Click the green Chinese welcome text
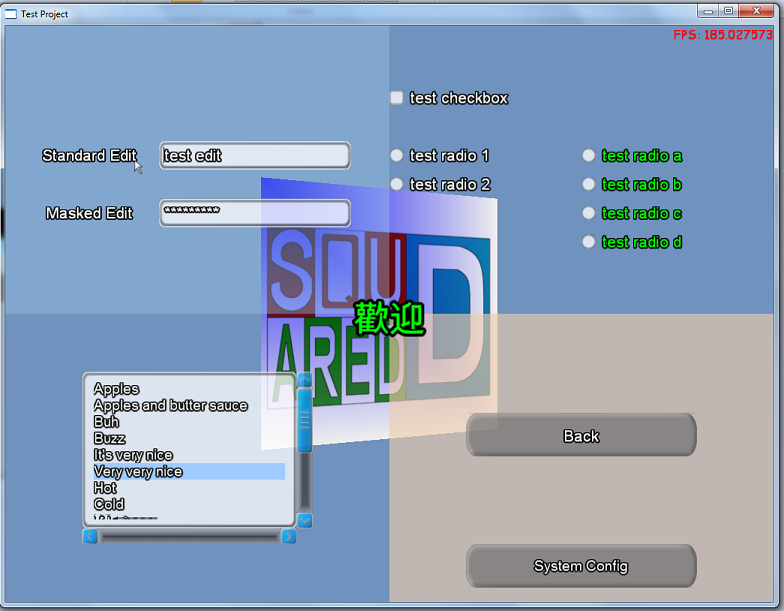This screenshot has width=784, height=611. click(390, 318)
